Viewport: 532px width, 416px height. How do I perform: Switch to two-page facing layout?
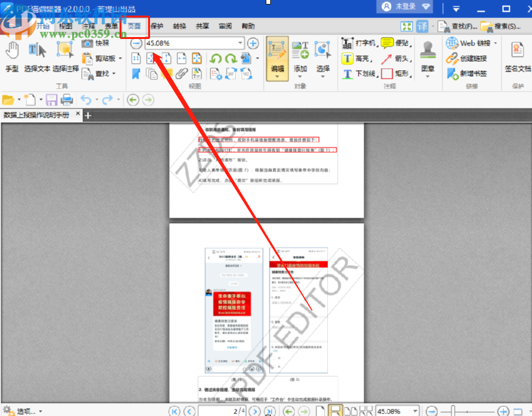click(x=351, y=411)
